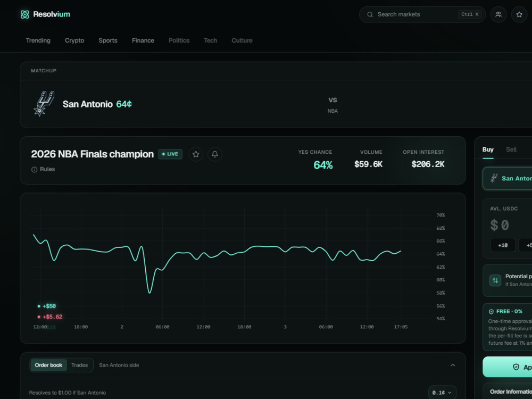
Task: Select the Order book tab
Action: (48, 365)
